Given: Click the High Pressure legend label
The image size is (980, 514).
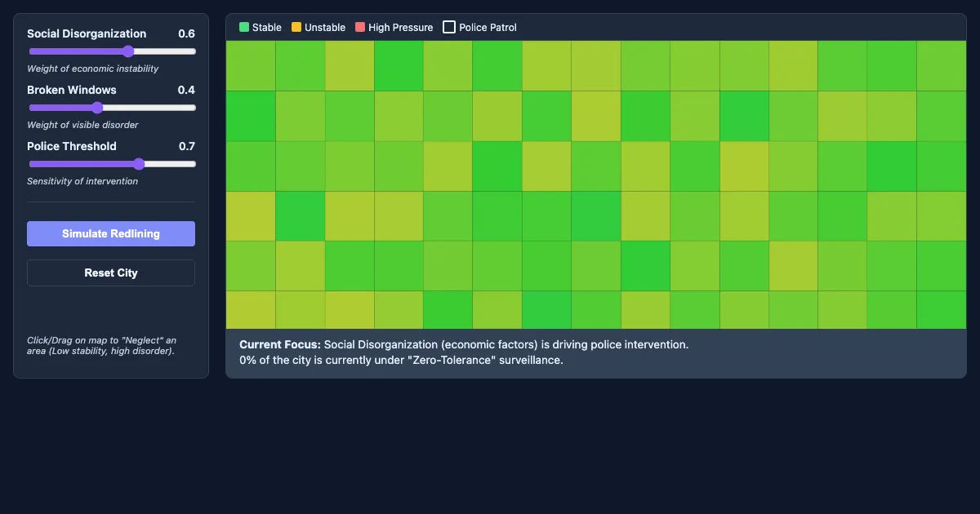Looking at the screenshot, I should pyautogui.click(x=401, y=27).
